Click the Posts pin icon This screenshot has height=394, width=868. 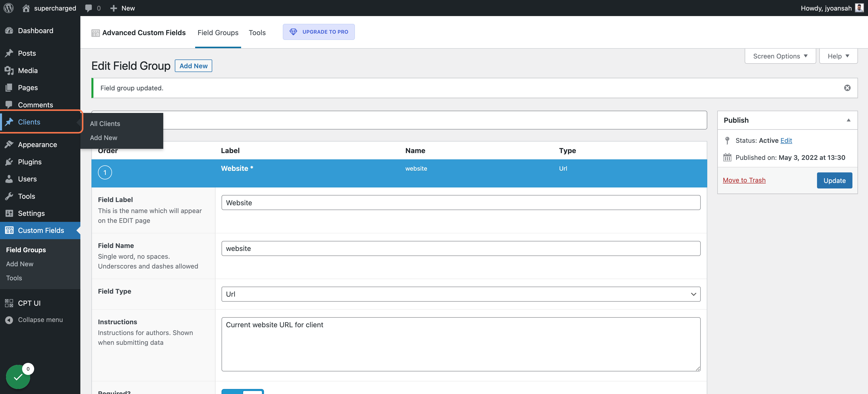[9, 53]
